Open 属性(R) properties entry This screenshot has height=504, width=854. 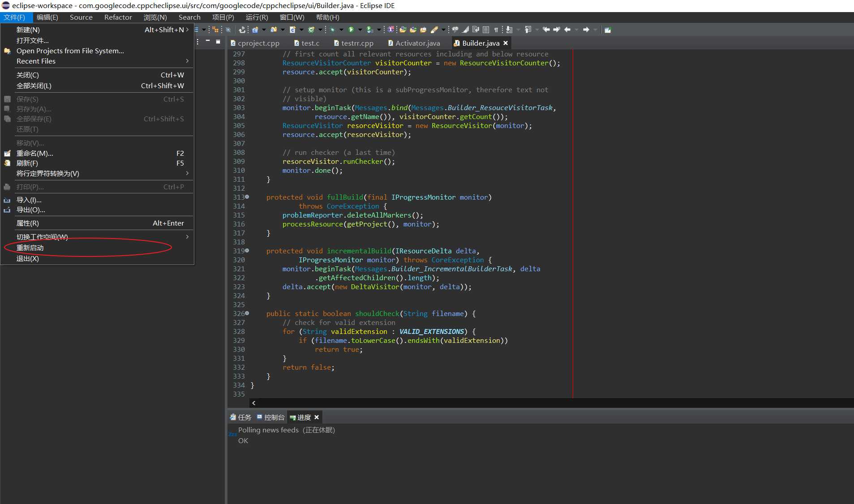click(97, 223)
